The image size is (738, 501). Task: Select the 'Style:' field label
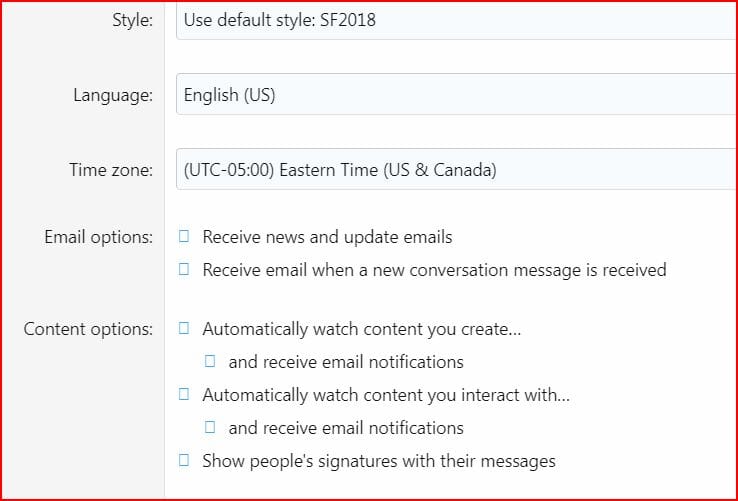[133, 20]
